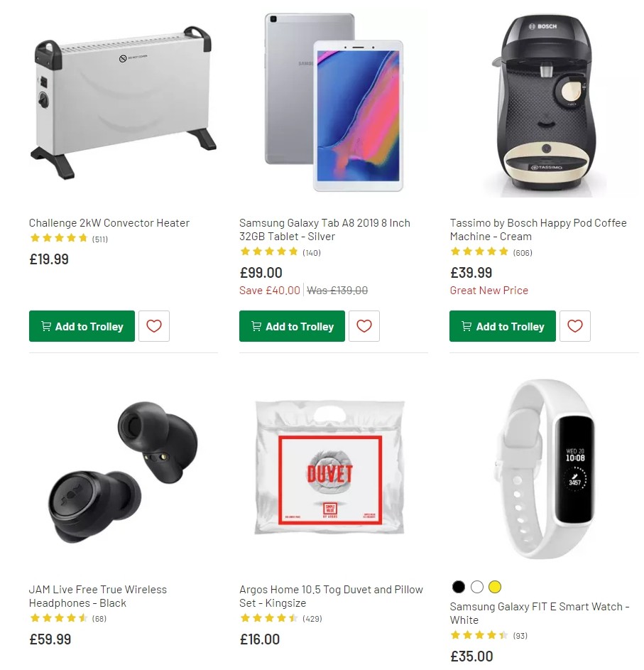The height and width of the screenshot is (670, 644).
Task: Click the star rating for JAM Wireless Headphones
Action: 60,618
